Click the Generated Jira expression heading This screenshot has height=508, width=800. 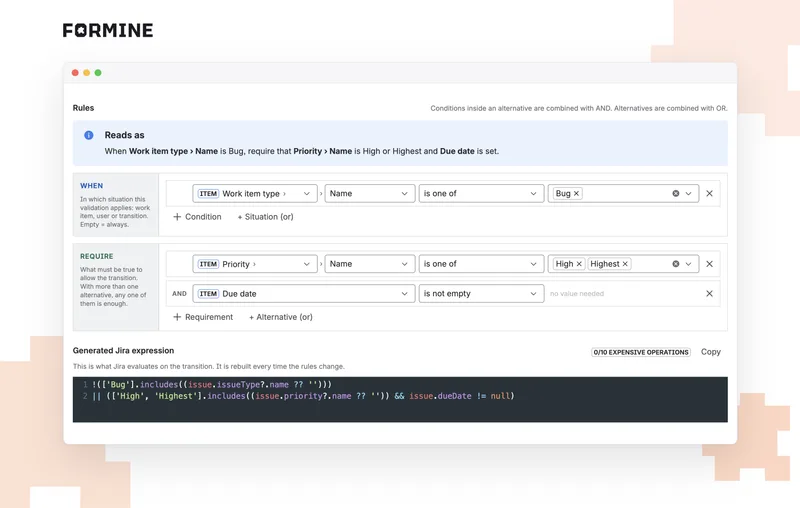pos(123,350)
